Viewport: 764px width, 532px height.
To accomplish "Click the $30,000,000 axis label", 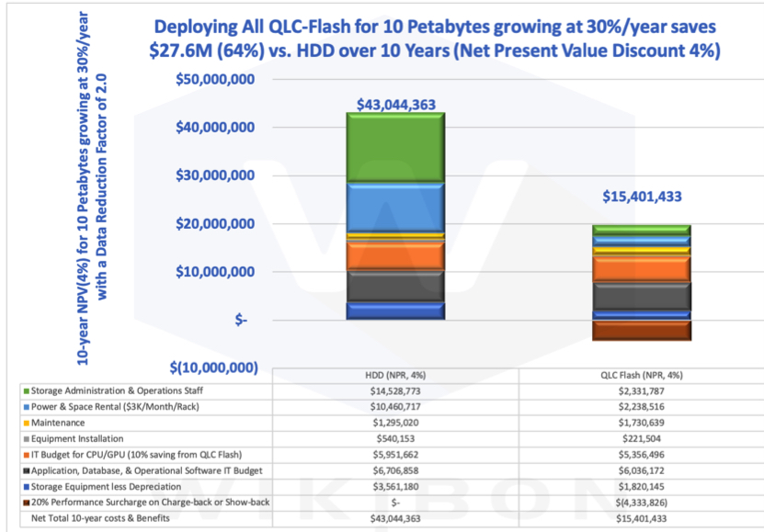I will [215, 175].
